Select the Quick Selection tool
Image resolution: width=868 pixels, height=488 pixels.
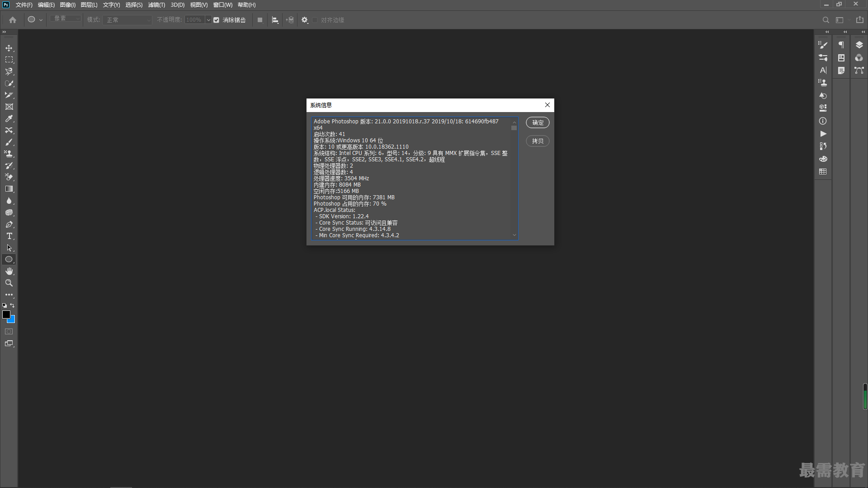click(9, 83)
